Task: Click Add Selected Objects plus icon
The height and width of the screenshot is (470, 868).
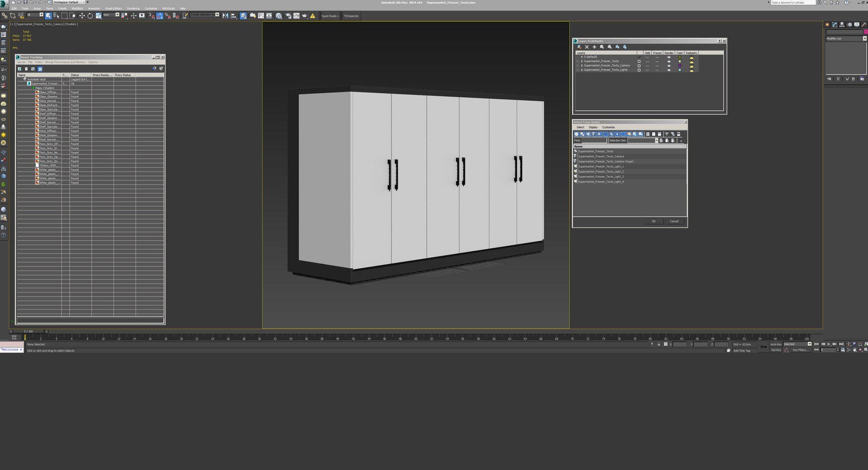Action: click(594, 47)
